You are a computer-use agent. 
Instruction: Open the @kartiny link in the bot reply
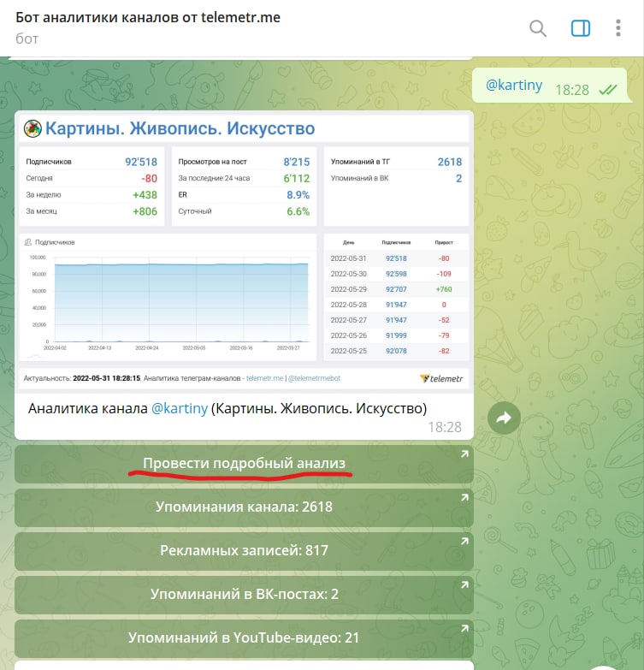(x=180, y=408)
